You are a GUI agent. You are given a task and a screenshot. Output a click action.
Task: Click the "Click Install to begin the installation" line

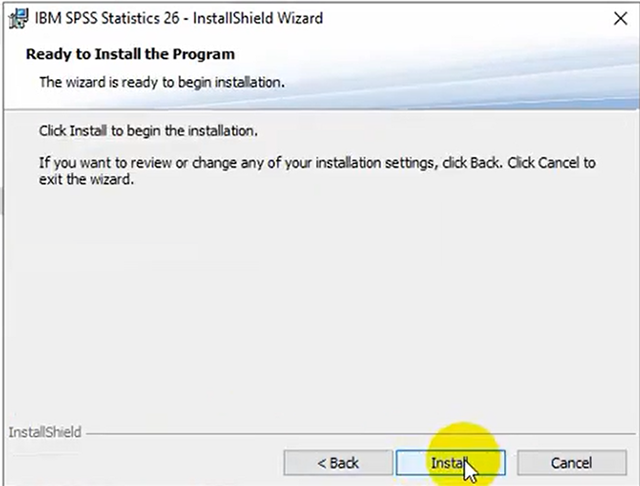[x=148, y=131]
